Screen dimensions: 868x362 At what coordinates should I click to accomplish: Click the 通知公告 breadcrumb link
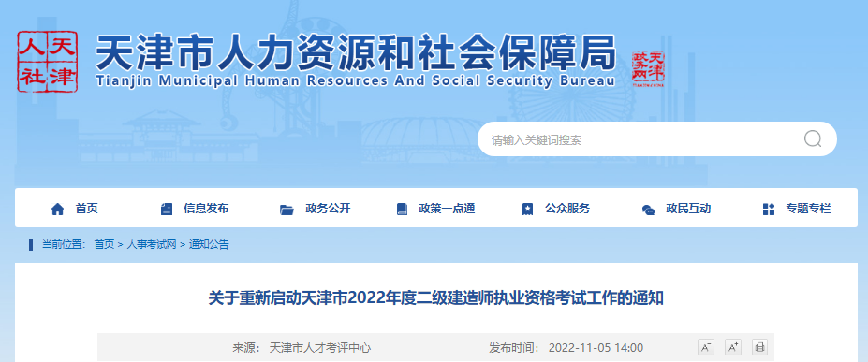tap(209, 244)
